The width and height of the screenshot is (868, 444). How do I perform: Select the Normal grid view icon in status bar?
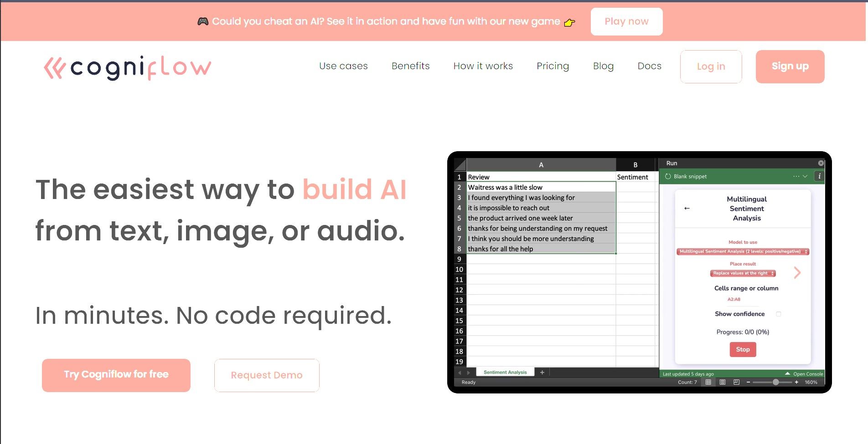(x=708, y=382)
